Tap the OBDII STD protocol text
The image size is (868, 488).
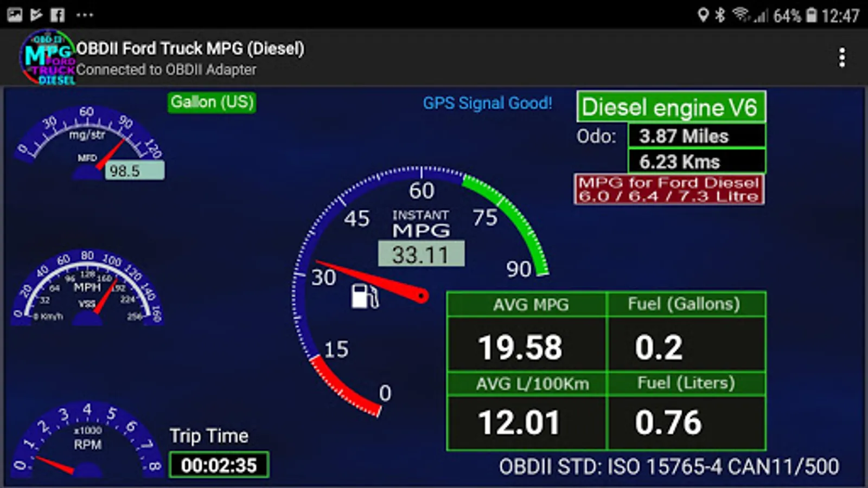(669, 467)
